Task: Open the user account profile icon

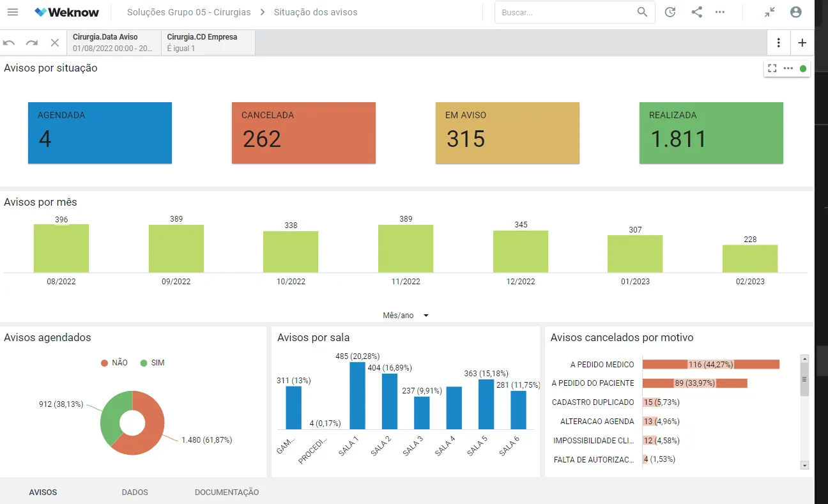Action: tap(795, 12)
